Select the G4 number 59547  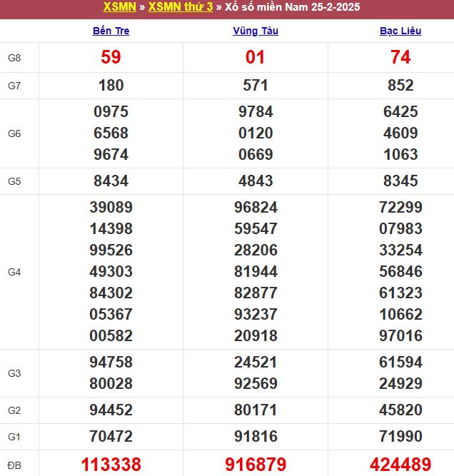click(x=256, y=228)
